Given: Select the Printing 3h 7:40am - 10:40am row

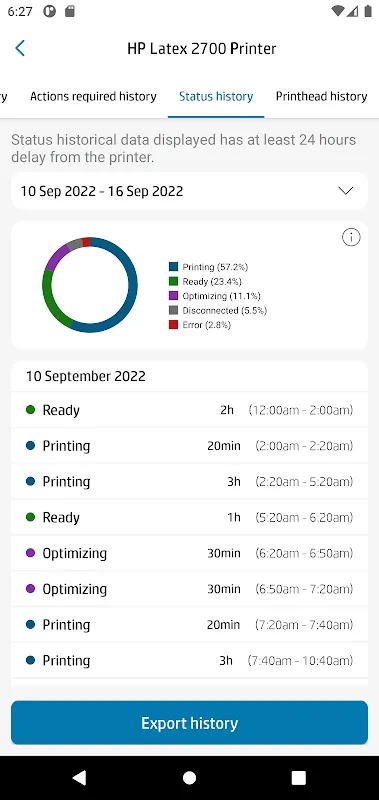Looking at the screenshot, I should (189, 660).
